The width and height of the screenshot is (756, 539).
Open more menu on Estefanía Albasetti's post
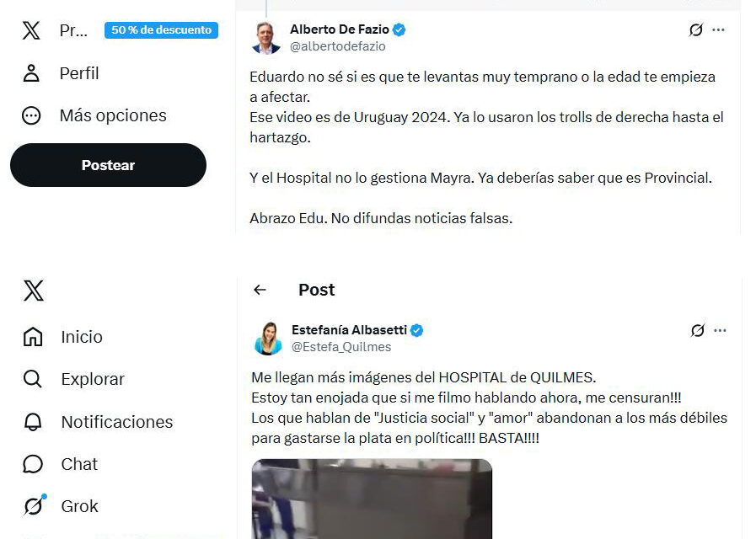pyautogui.click(x=721, y=330)
